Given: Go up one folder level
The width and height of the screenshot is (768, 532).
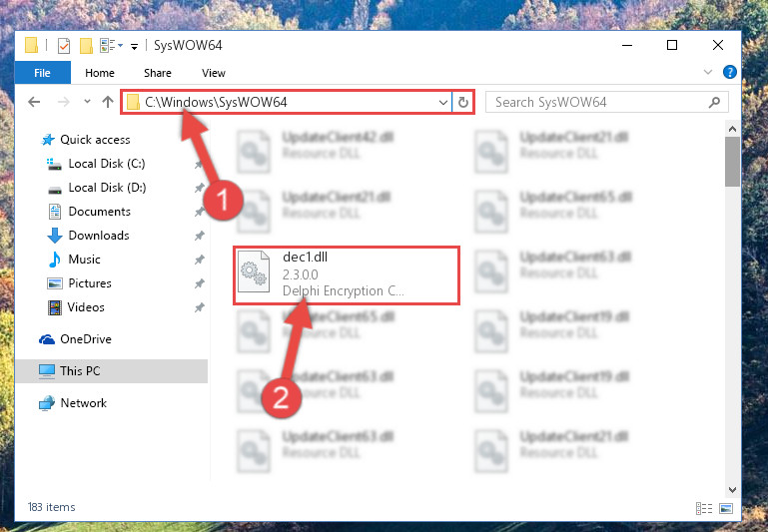Looking at the screenshot, I should (108, 102).
